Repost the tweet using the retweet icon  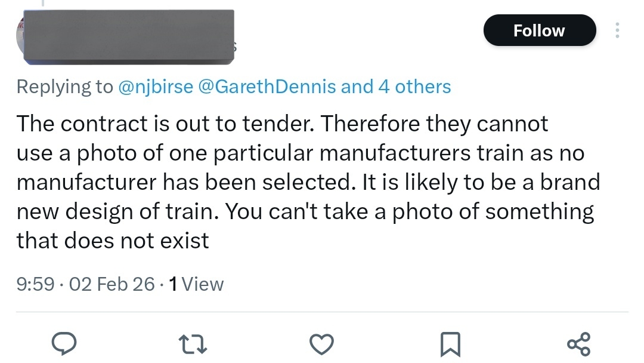[x=194, y=343]
